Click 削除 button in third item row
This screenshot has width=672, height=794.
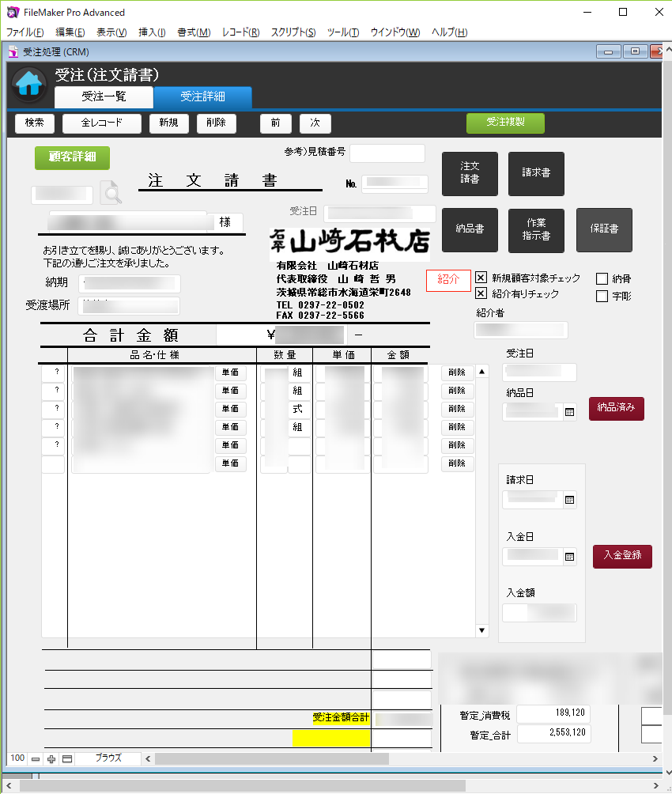457,409
